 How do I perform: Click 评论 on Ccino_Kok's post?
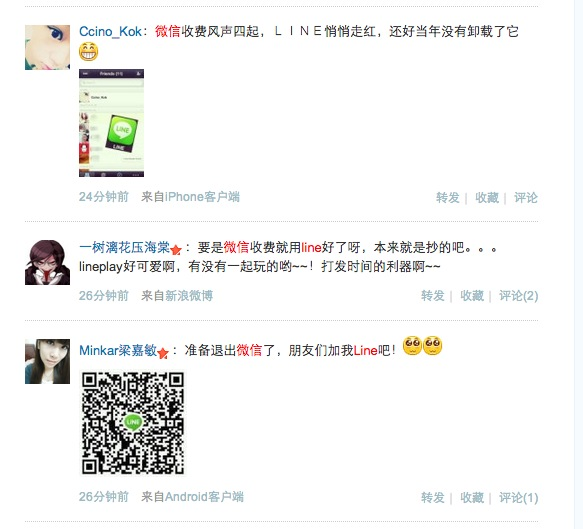(526, 197)
